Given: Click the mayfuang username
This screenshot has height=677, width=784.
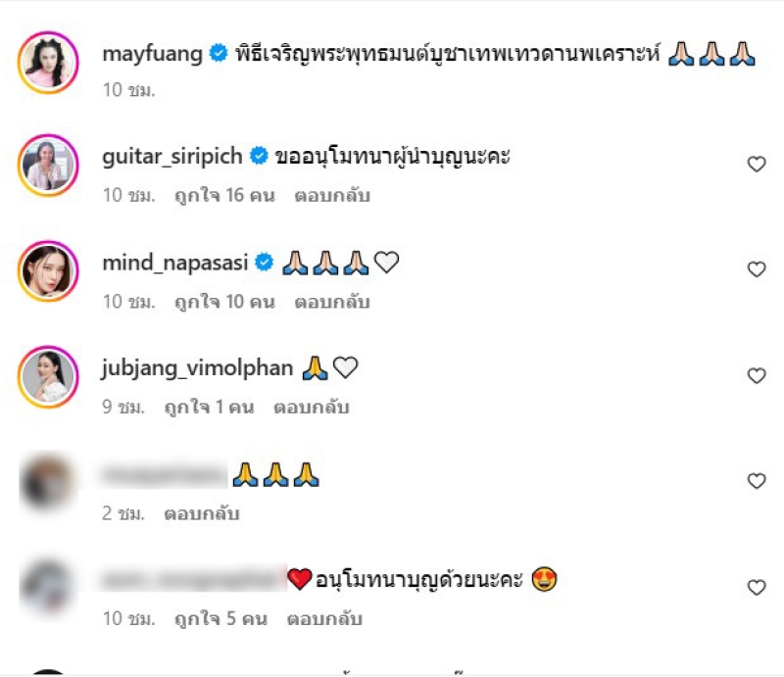Looking at the screenshot, I should click(153, 54).
